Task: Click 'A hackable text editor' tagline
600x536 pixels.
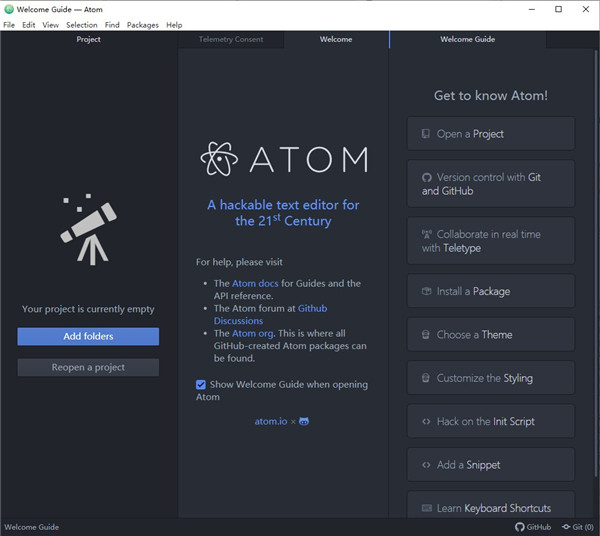Action: click(x=283, y=213)
